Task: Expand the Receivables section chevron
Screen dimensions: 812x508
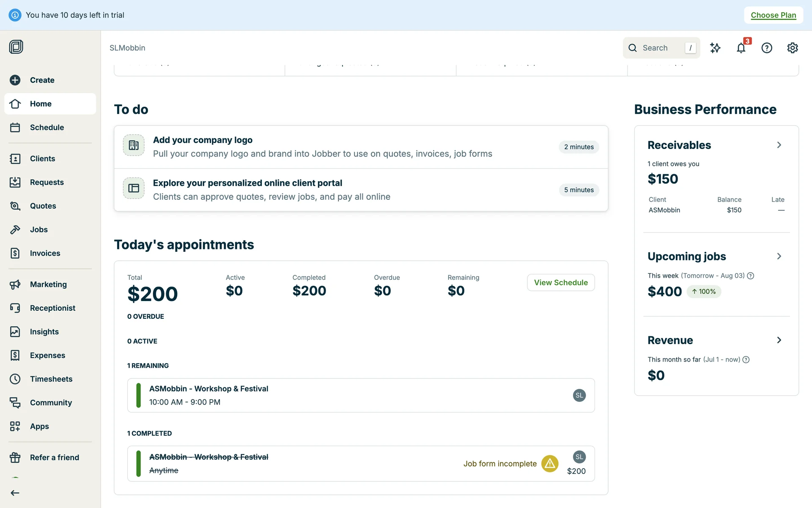Action: click(x=779, y=145)
